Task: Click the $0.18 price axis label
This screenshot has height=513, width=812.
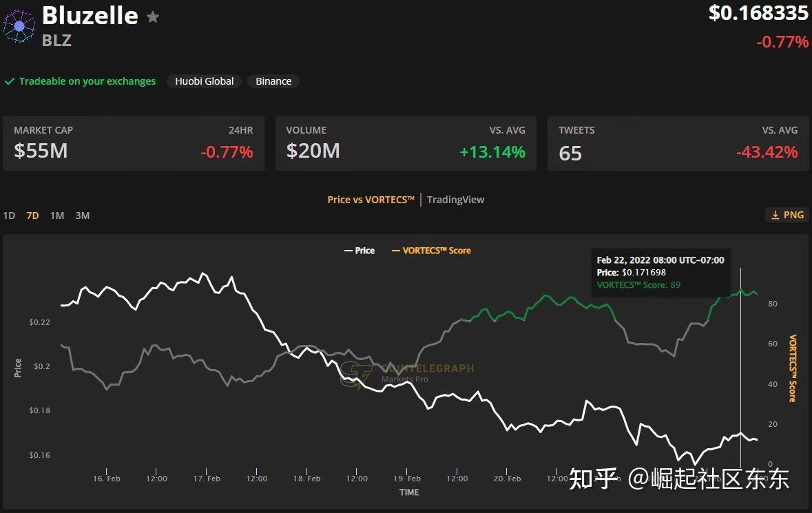Action: pos(39,410)
